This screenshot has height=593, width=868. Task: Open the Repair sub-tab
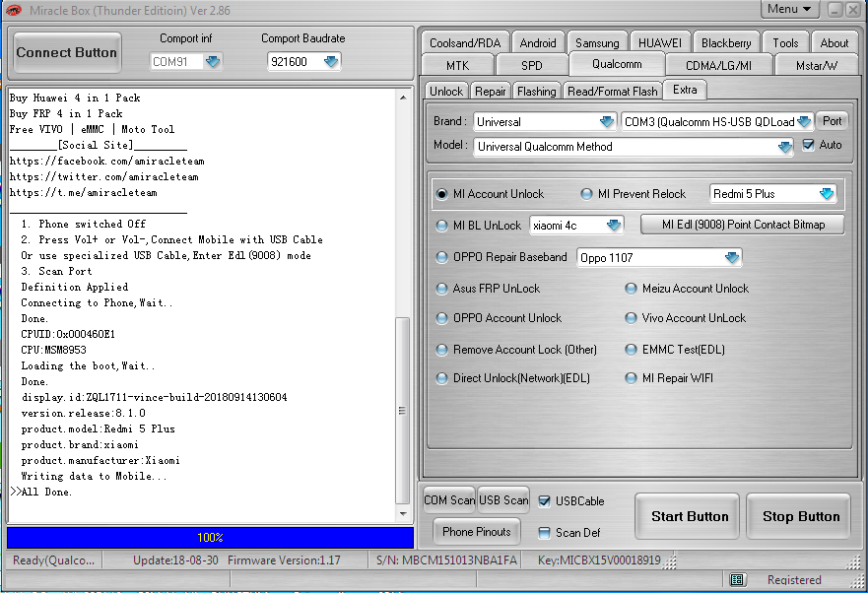point(491,92)
